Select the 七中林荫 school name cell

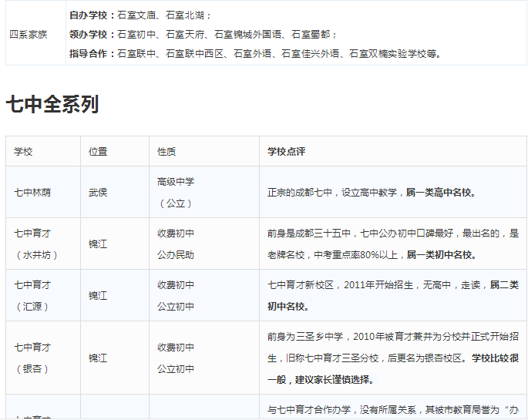(x=32, y=192)
